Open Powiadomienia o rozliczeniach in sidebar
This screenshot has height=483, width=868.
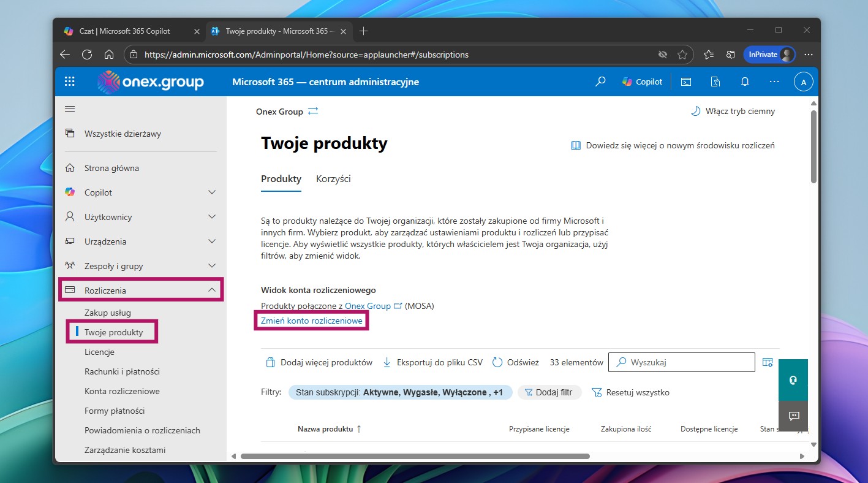tap(142, 430)
